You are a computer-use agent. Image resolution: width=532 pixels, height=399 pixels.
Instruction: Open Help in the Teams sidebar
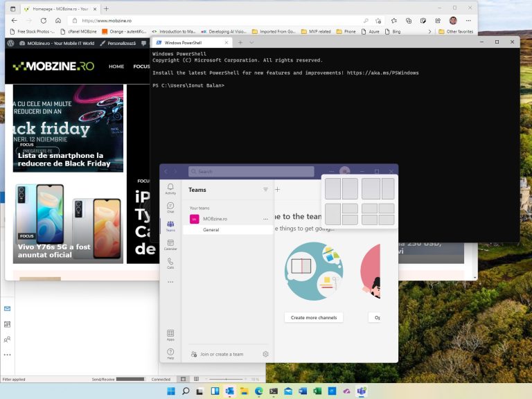[x=170, y=354]
